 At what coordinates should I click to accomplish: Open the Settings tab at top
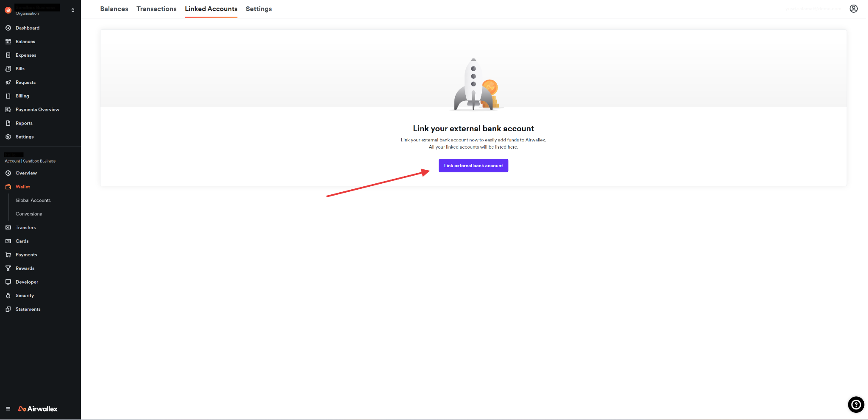(259, 9)
